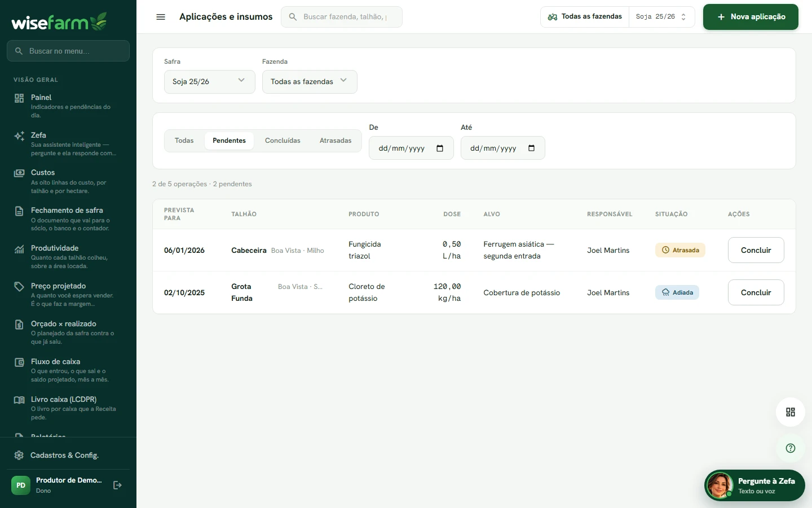The width and height of the screenshot is (812, 508).
Task: Open the Produtividade chart icon
Action: (x=19, y=249)
